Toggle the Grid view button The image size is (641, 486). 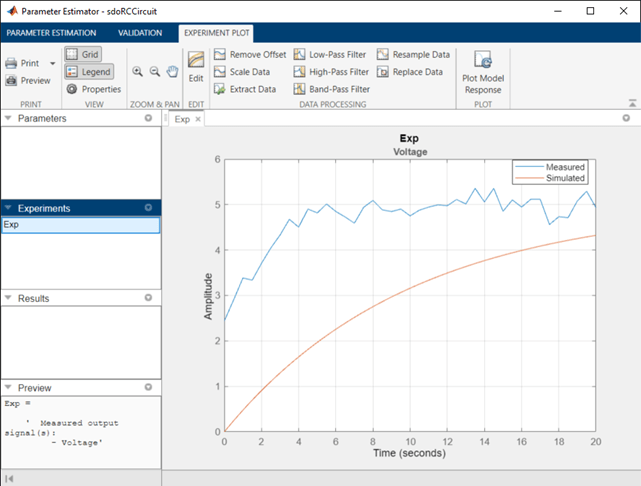point(83,54)
